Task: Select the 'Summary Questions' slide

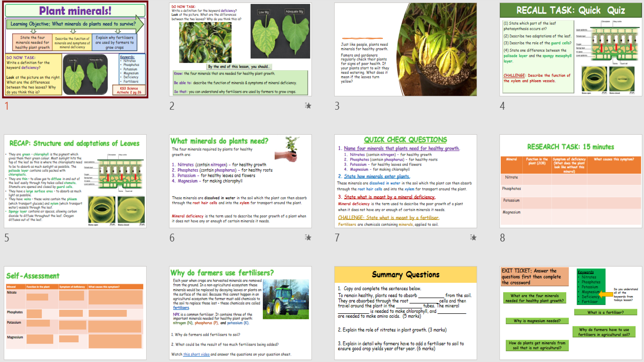Action: click(x=405, y=313)
